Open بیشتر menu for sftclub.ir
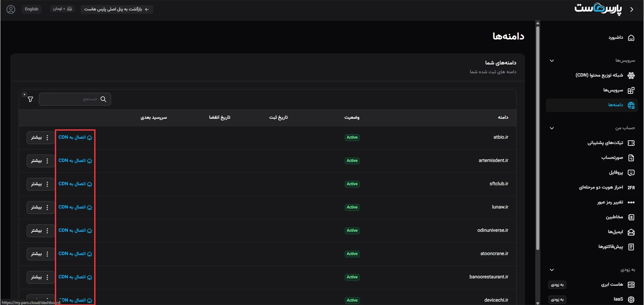This screenshot has width=644, height=305. point(41,184)
